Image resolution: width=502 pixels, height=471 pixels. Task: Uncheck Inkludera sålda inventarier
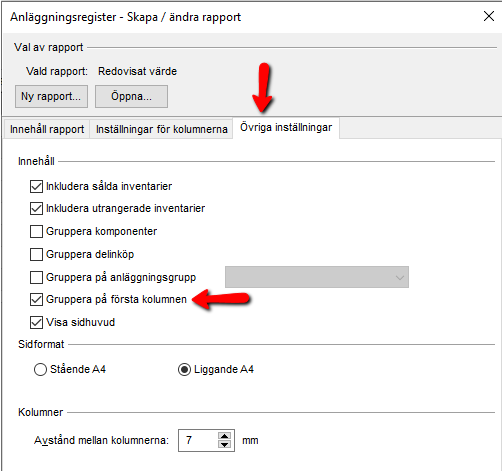tap(36, 186)
